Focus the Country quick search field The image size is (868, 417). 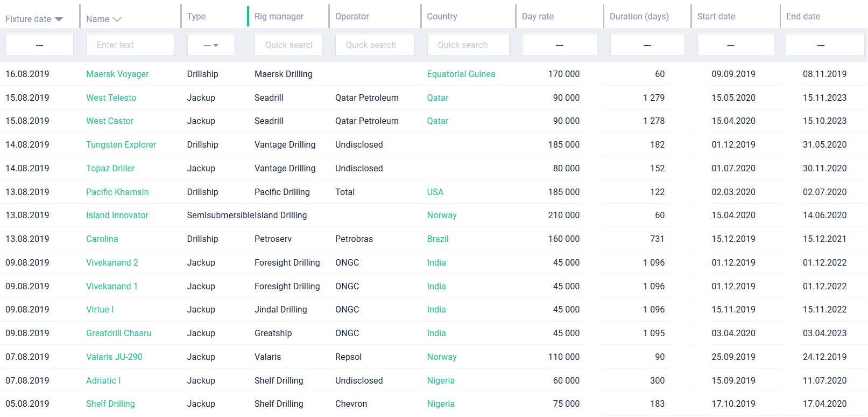(468, 45)
